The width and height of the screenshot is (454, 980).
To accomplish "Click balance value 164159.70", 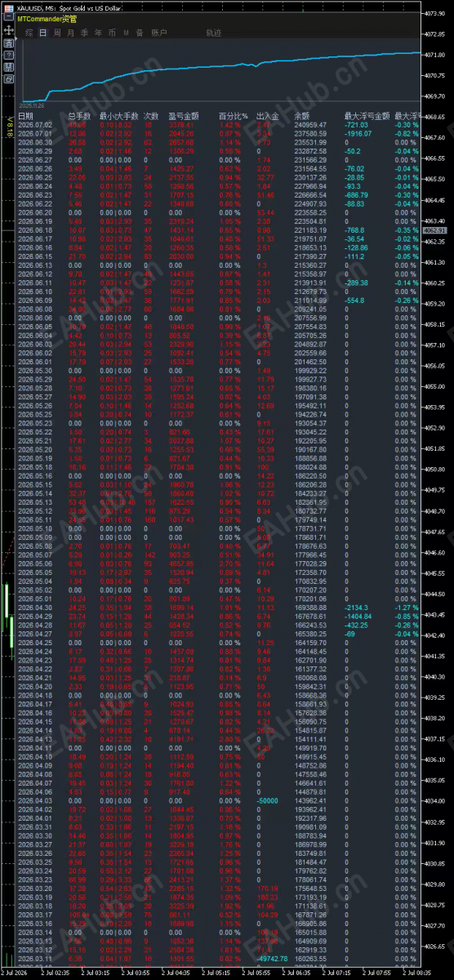I will (x=310, y=643).
